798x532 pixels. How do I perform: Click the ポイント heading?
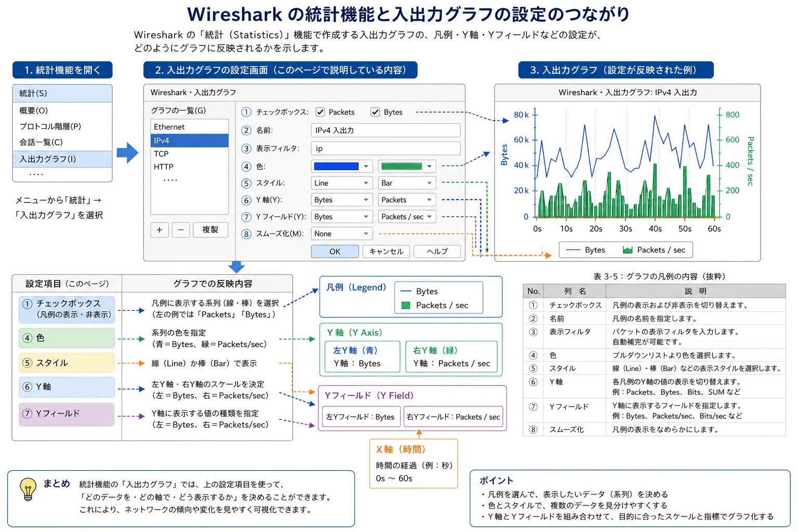[x=496, y=481]
